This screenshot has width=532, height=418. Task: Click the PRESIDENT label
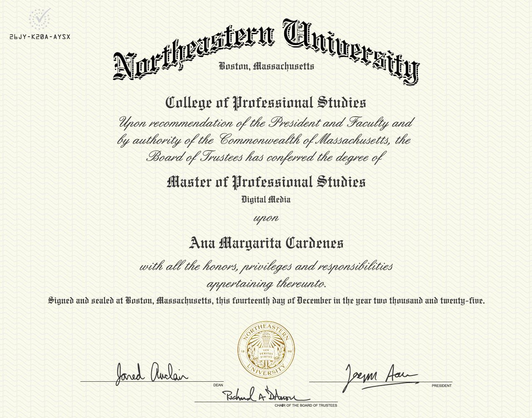tap(442, 386)
